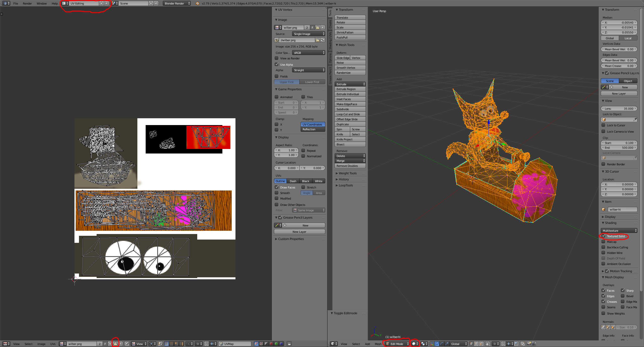This screenshot has height=347, width=644.
Task: Click the open image folder icon in UV editor header
Action: click(115, 344)
